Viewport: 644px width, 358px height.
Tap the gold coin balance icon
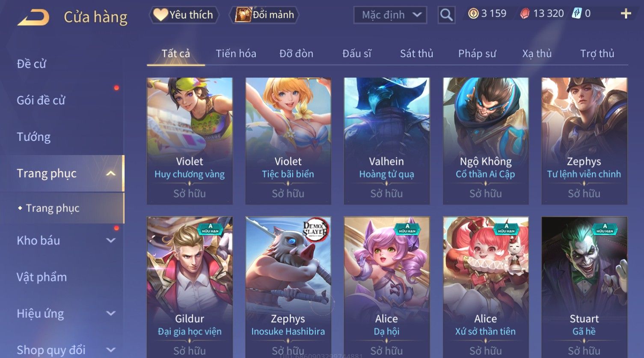[473, 14]
